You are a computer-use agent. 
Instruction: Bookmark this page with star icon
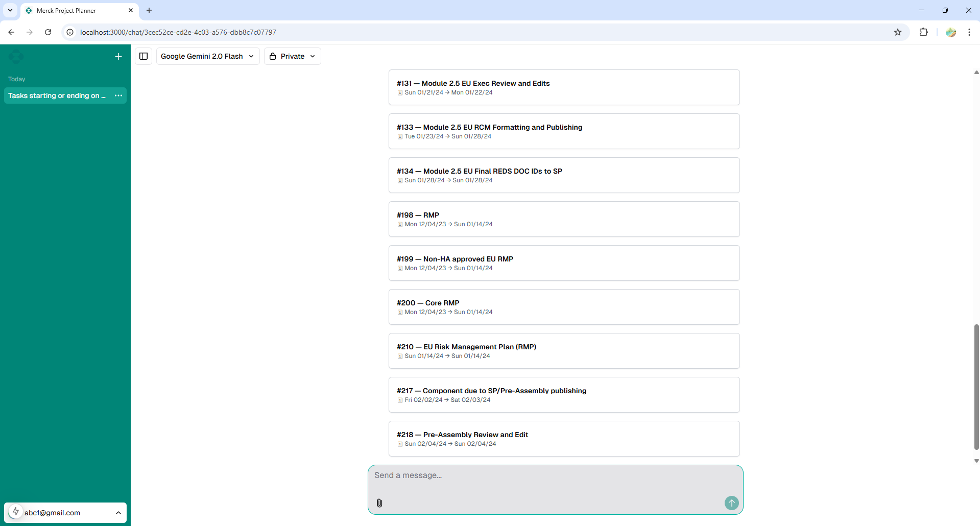click(x=898, y=32)
